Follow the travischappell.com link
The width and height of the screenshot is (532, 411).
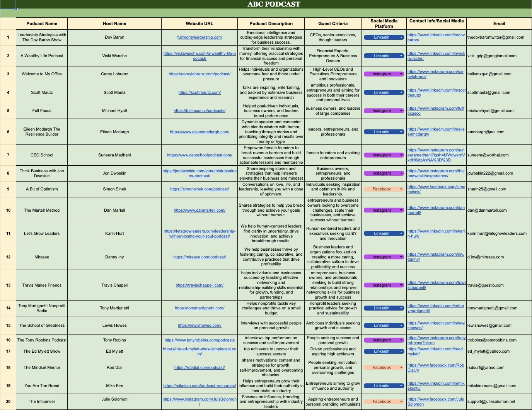click(x=199, y=285)
